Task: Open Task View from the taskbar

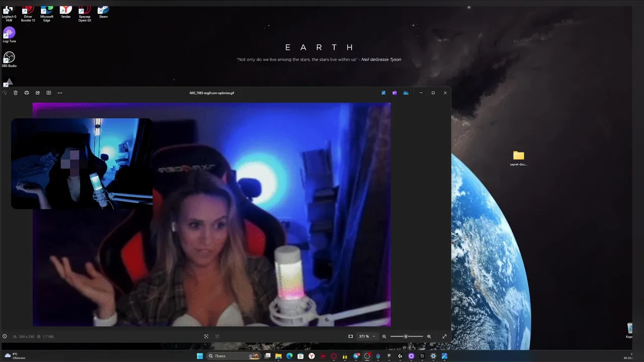Action: 267,356
